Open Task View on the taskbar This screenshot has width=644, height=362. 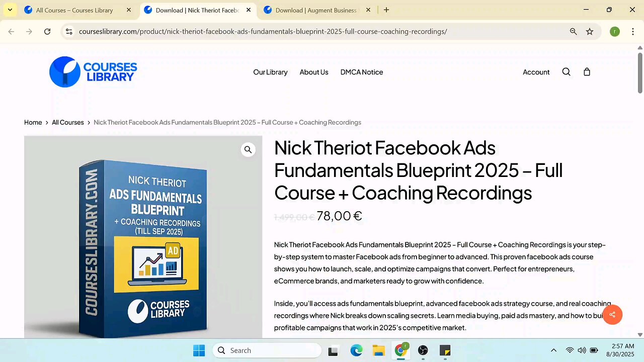pos(333,350)
